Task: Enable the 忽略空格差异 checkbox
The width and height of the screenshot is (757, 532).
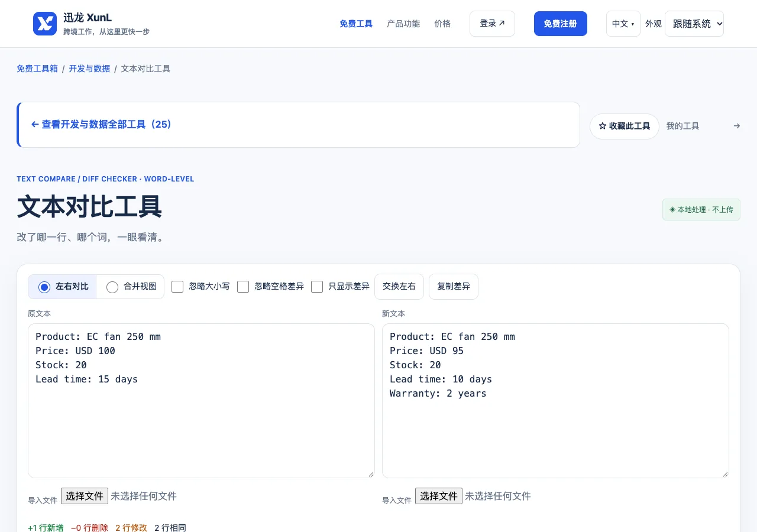Action: 243,287
